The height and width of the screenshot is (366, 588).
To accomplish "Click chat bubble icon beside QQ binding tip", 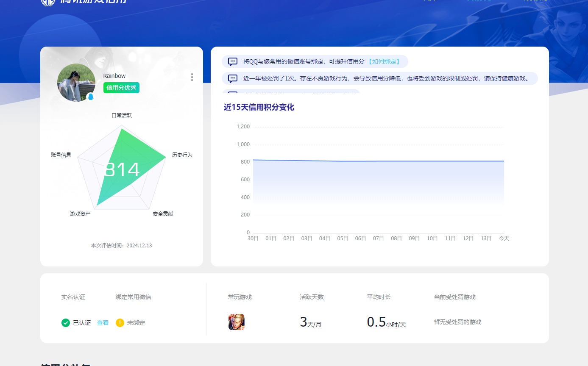I will pyautogui.click(x=233, y=61).
